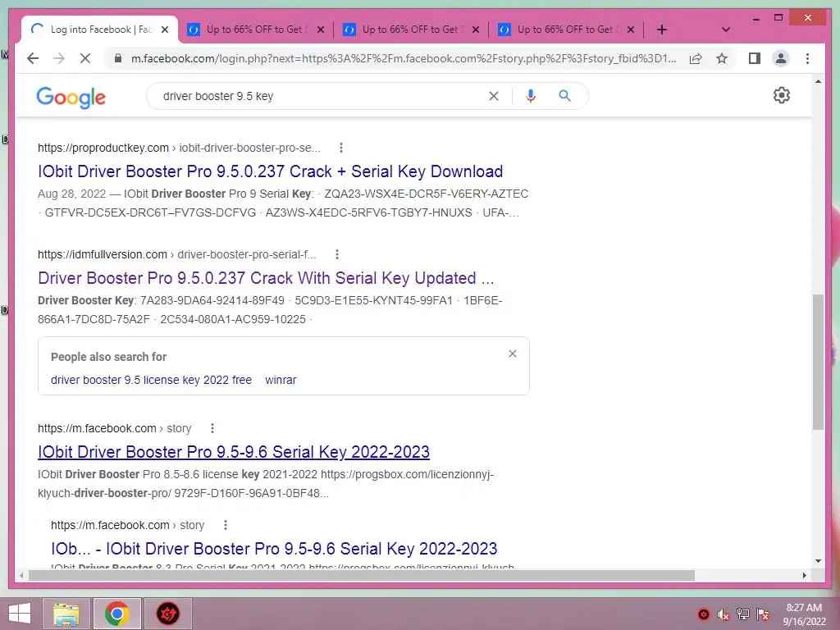Open Driver Booster Pro 9.5.0.237 Crack With Serial link
Screen dimensions: 840x630
point(266,278)
